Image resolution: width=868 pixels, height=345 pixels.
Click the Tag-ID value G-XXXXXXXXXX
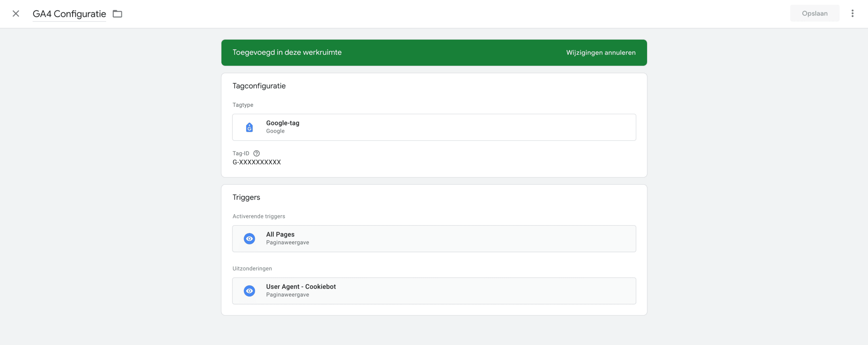coord(256,162)
